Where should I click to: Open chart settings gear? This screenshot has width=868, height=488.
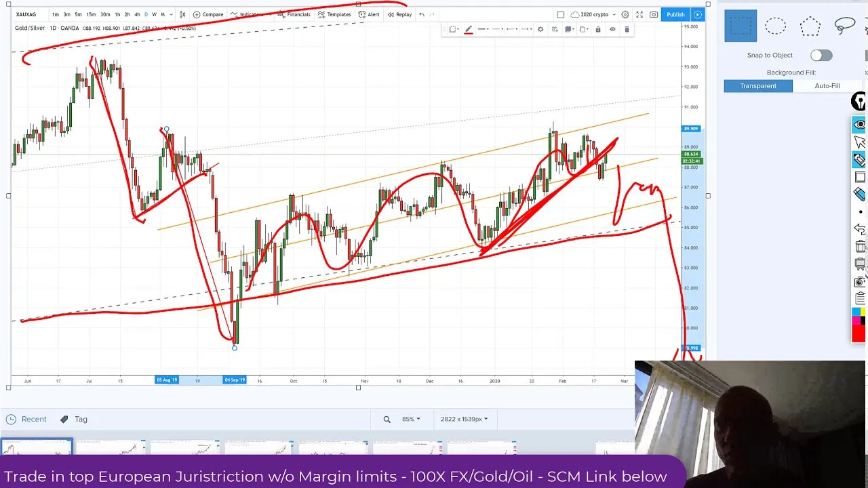[x=625, y=14]
